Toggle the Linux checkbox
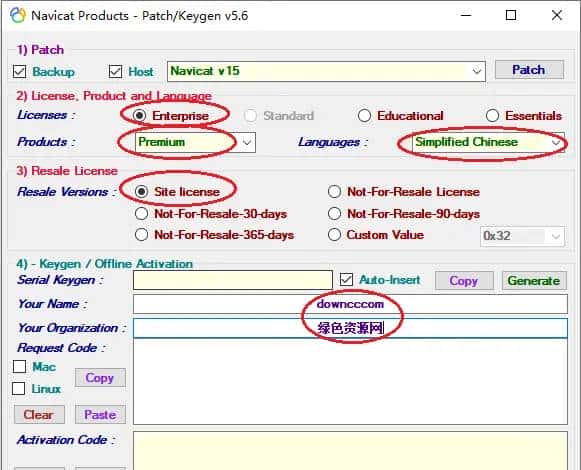The height and width of the screenshot is (470, 581). click(x=19, y=389)
